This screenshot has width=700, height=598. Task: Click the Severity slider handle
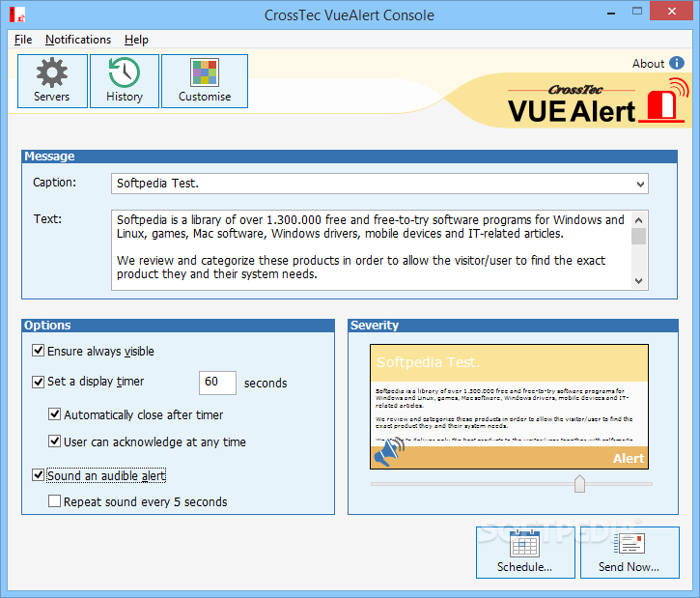(x=579, y=484)
